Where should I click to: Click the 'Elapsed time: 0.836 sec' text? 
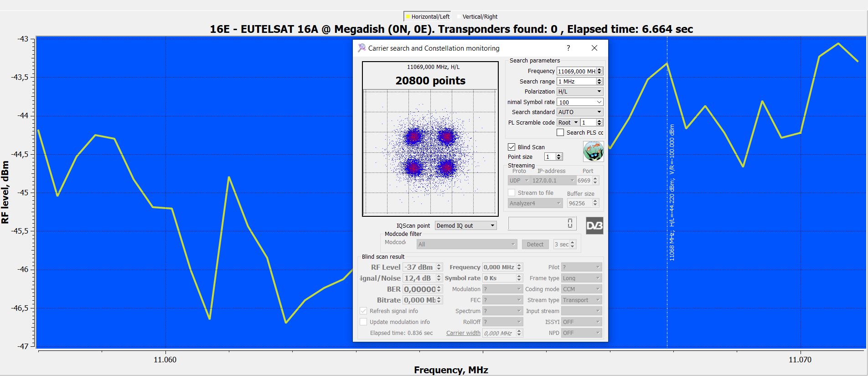(x=402, y=333)
